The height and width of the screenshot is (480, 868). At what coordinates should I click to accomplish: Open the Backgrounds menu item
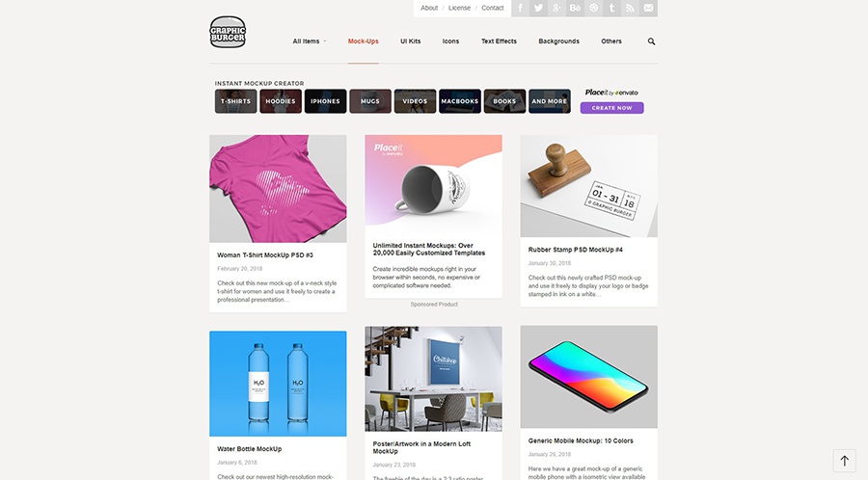click(x=558, y=40)
